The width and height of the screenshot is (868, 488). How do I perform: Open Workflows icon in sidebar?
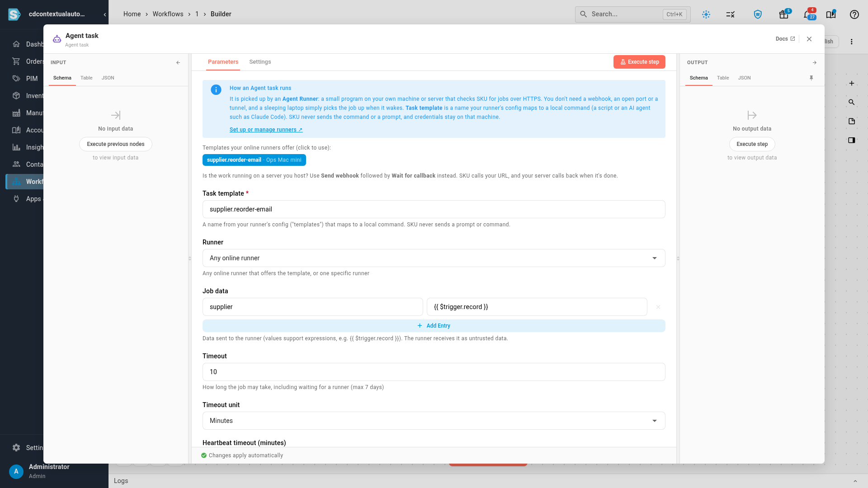pyautogui.click(x=16, y=182)
